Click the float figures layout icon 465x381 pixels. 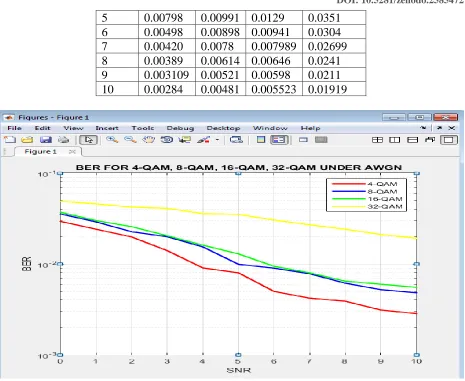tap(430, 140)
